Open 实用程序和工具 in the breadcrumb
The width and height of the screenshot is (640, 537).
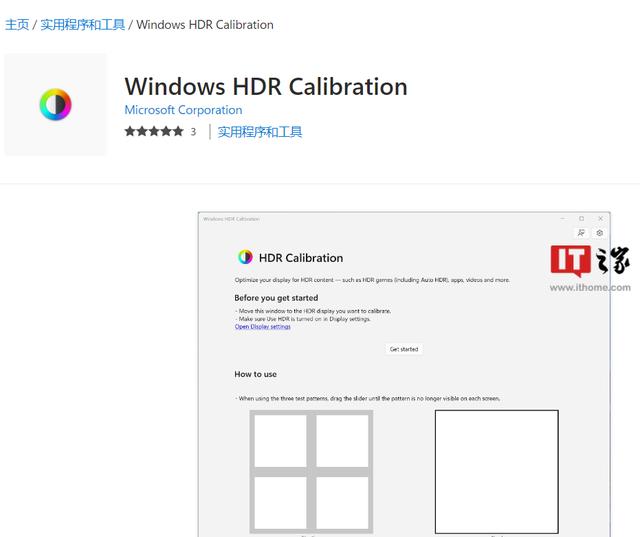[x=82, y=24]
